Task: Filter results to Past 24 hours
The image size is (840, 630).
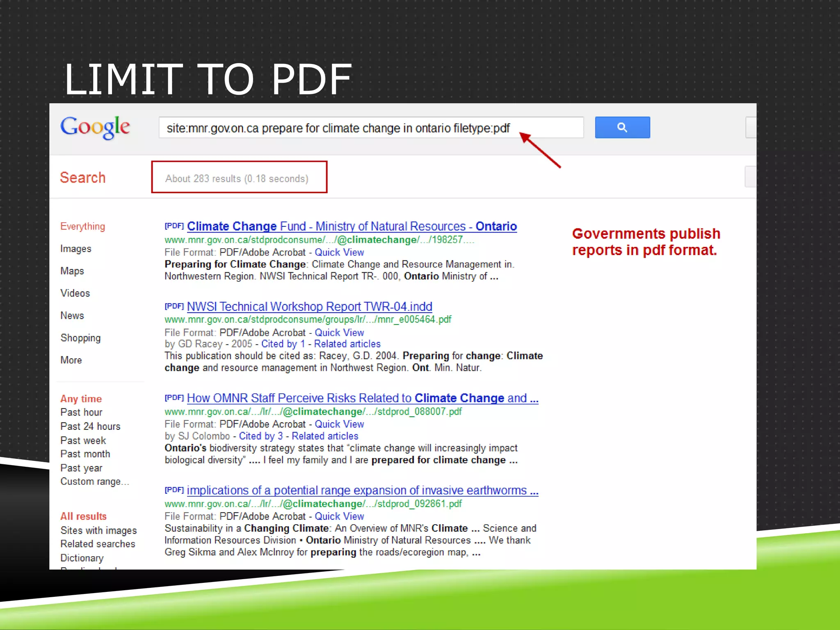Action: point(90,426)
